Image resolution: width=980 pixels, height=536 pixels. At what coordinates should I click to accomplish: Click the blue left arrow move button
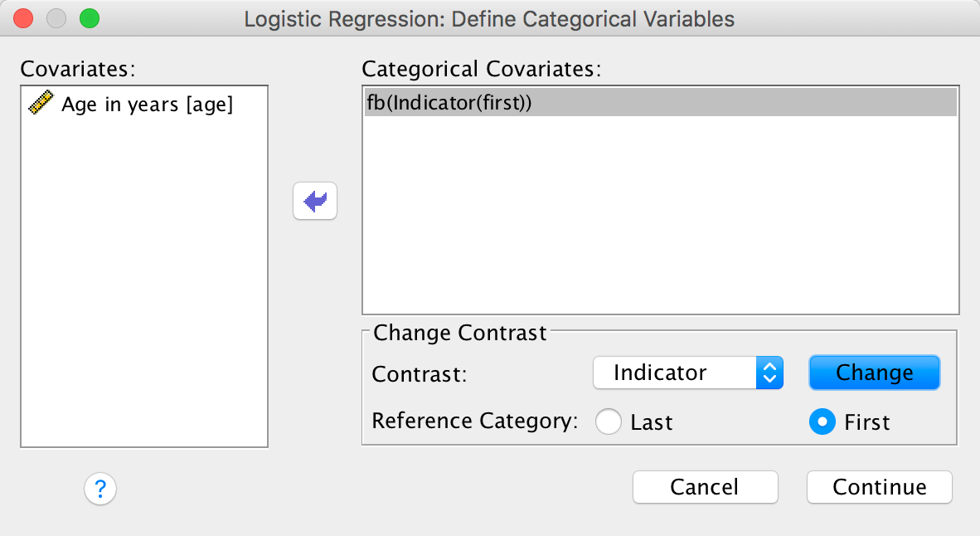pos(315,201)
